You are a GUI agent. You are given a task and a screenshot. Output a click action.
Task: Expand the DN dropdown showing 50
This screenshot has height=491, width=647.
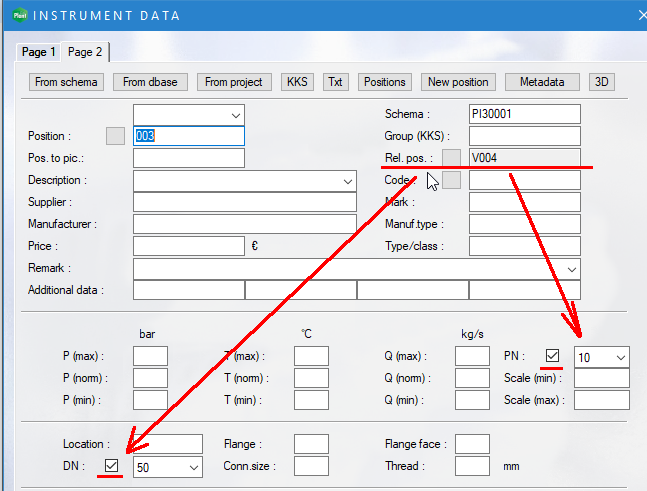pyautogui.click(x=192, y=467)
